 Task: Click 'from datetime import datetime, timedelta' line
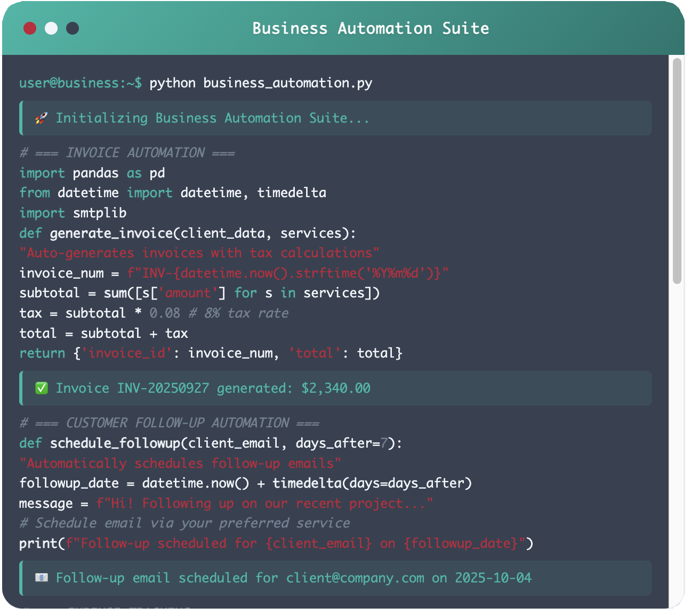pos(173,193)
